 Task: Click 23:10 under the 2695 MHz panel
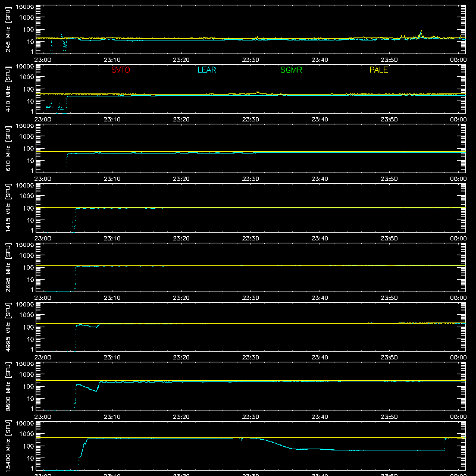tap(112, 298)
